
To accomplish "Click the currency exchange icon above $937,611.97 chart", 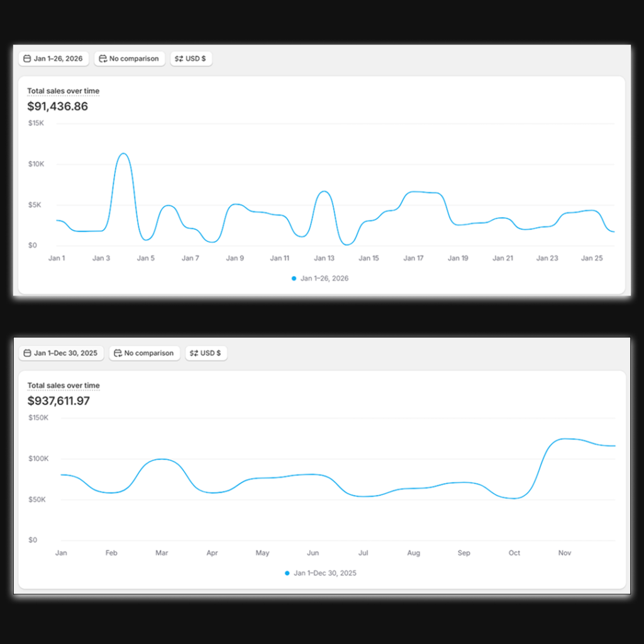I will click(x=194, y=353).
